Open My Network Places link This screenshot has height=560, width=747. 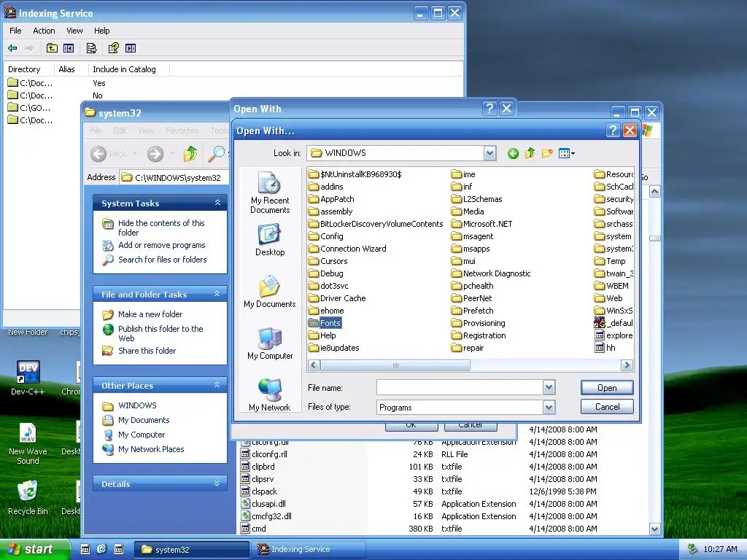point(151,449)
